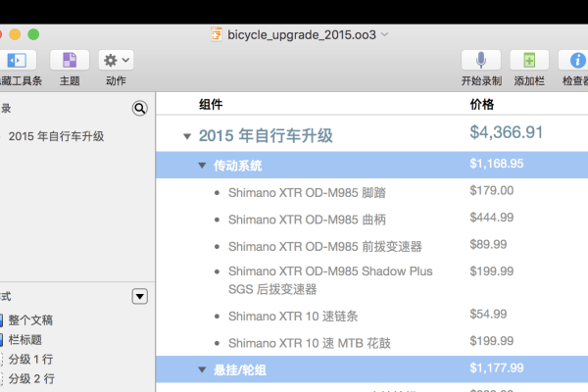The image size is (588, 392).
Task: Click the 悬挂/轮组 group title
Action: (x=240, y=369)
